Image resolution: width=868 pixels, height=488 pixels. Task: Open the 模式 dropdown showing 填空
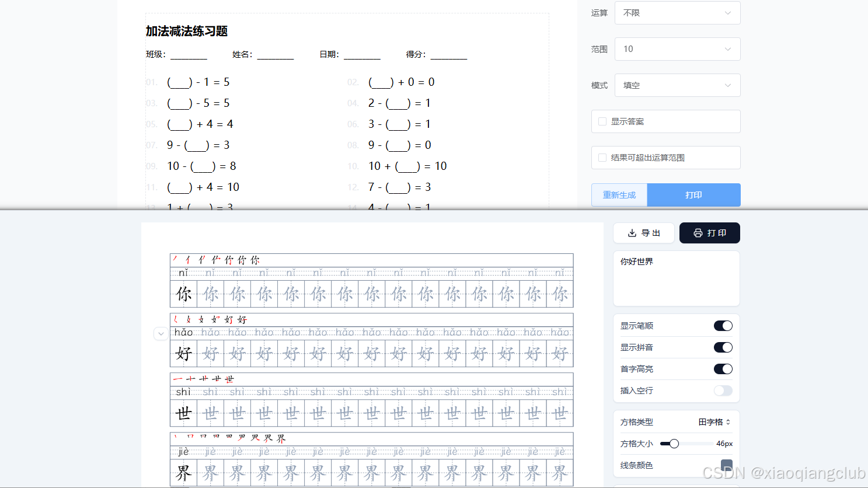[x=677, y=85]
